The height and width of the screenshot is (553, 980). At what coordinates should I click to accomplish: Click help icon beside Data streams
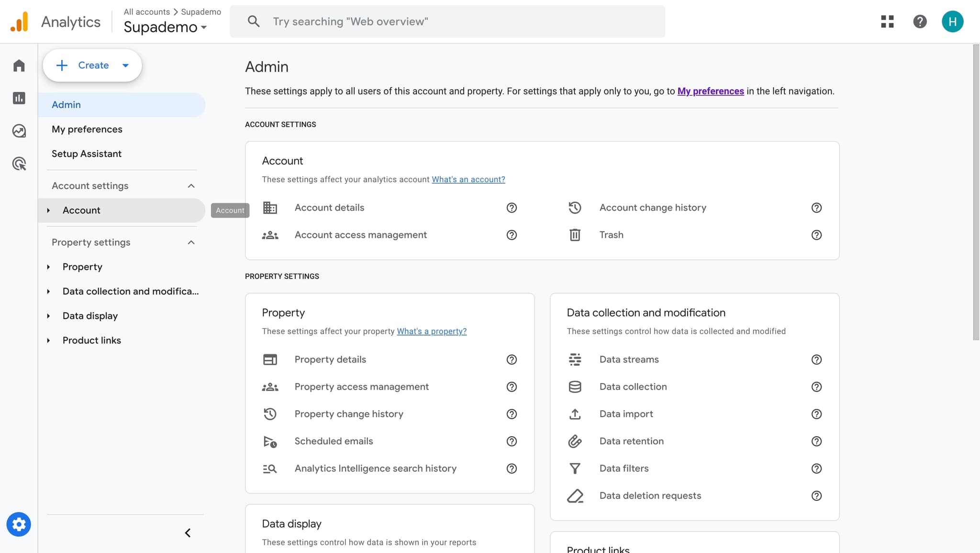tap(816, 360)
